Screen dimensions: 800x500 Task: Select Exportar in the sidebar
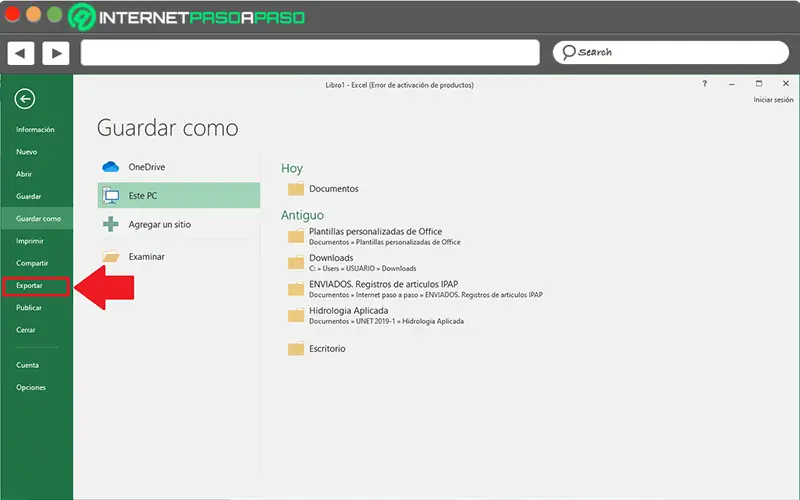coord(29,286)
